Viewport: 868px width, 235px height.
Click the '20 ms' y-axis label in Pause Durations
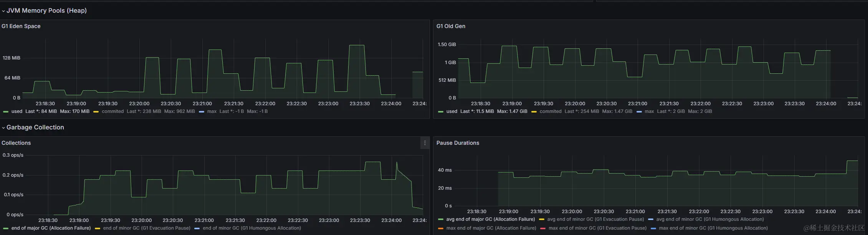[x=445, y=188]
